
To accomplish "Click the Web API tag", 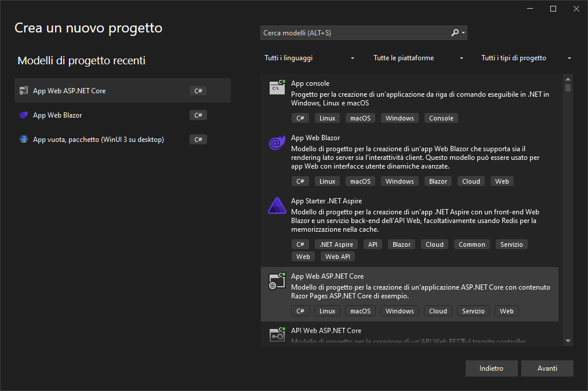I will click(337, 257).
